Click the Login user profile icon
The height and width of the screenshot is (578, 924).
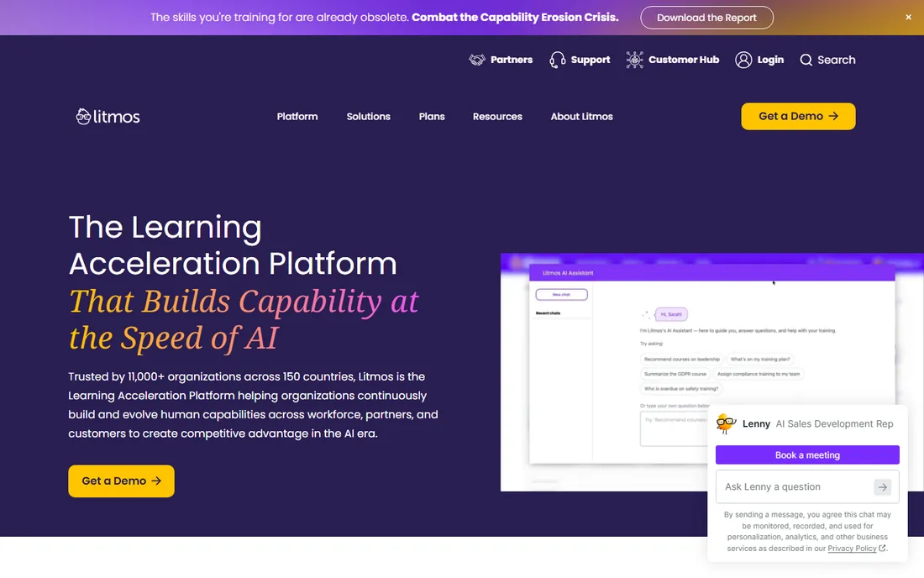(x=743, y=60)
